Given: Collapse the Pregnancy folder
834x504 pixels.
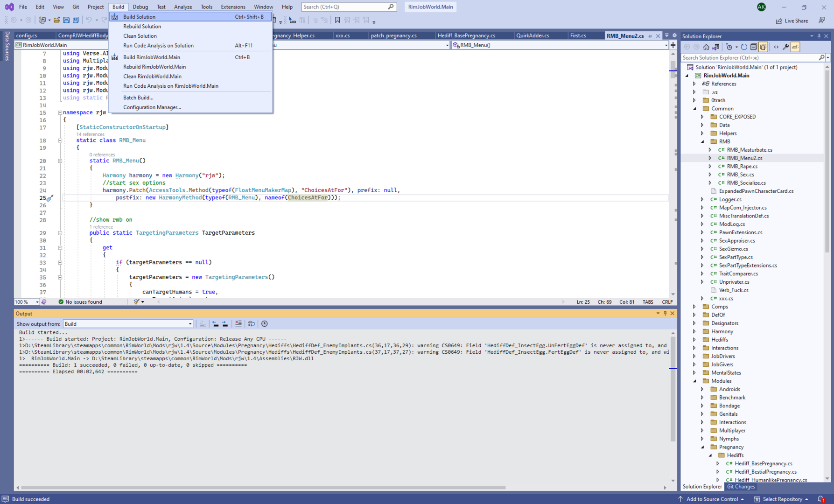Looking at the screenshot, I should [x=702, y=447].
